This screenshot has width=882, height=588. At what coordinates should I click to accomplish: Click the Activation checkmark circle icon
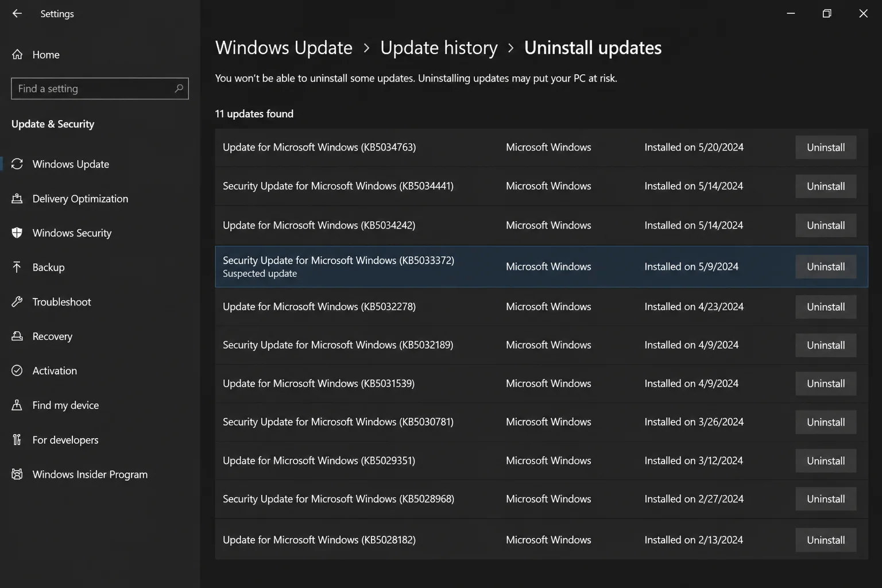[x=17, y=371]
